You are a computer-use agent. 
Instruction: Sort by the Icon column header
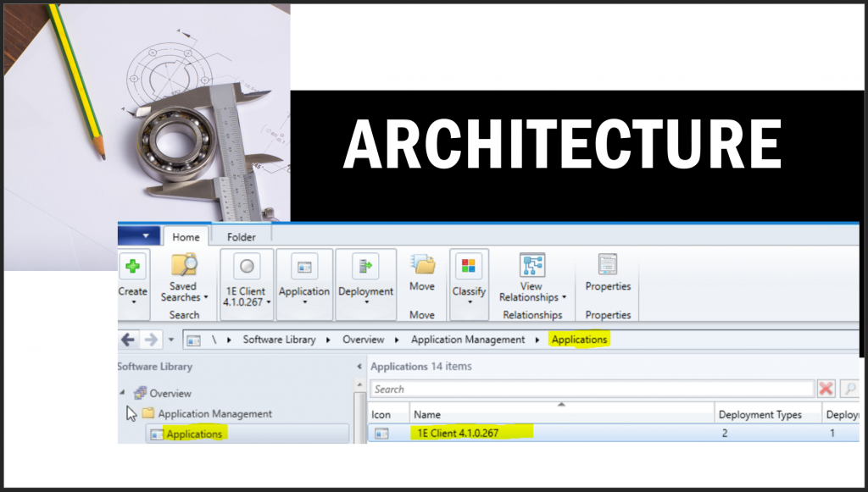(x=388, y=414)
